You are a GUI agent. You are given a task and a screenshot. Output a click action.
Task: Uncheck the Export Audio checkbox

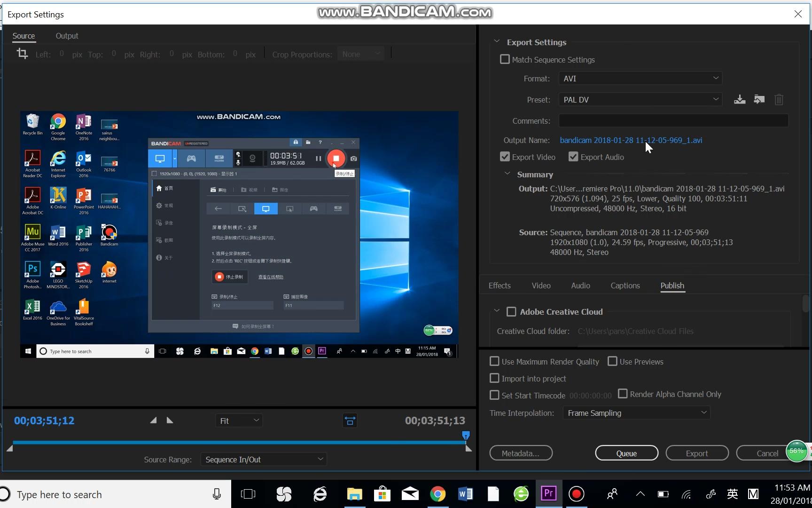(x=573, y=157)
